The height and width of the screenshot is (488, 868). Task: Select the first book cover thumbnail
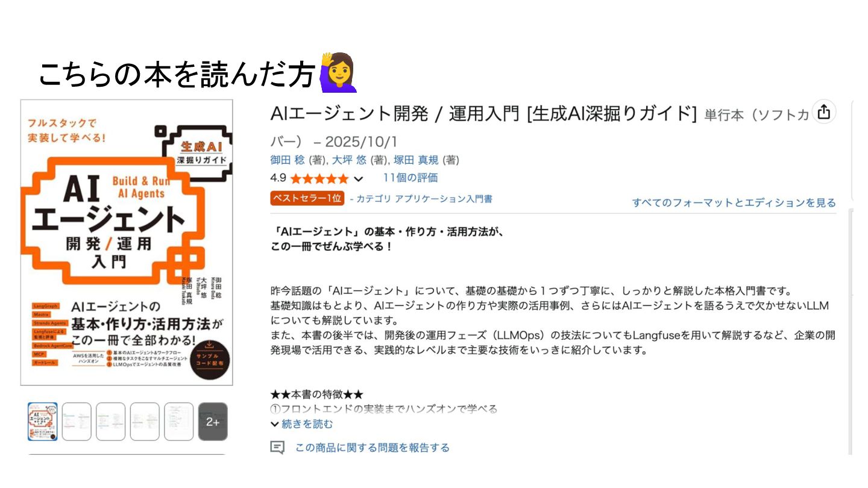pos(43,422)
